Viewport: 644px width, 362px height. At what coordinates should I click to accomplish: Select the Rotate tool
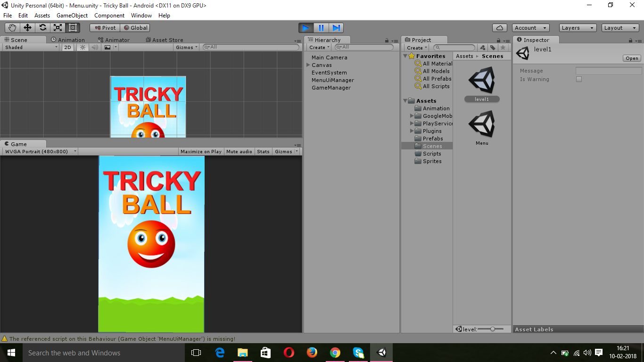[42, 28]
